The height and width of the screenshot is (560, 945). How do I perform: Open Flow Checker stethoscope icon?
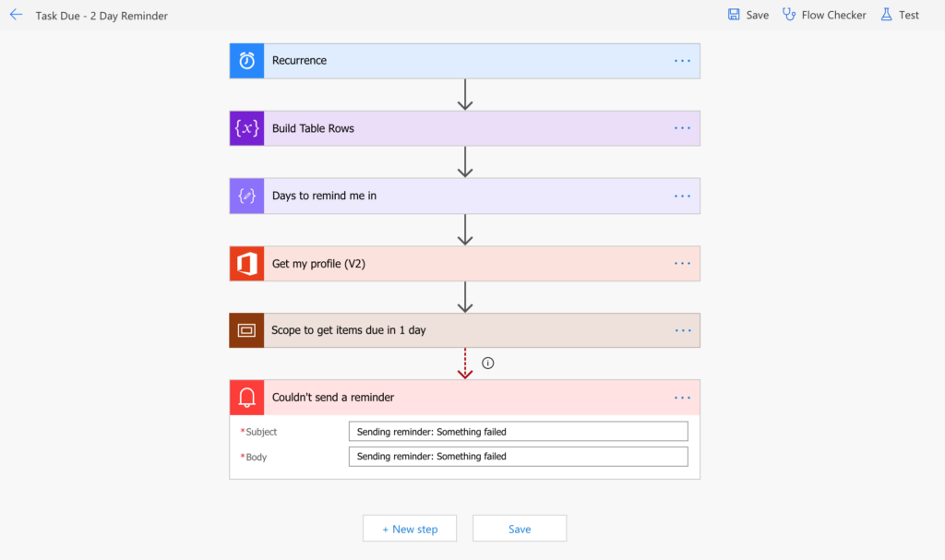tap(789, 15)
